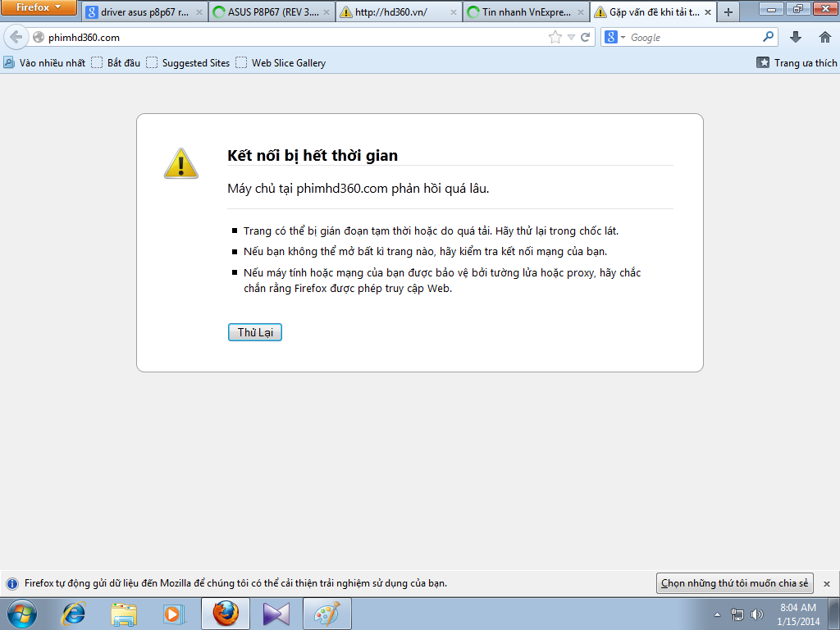Open the purple bow-tie app on taskbar
Image resolution: width=840 pixels, height=630 pixels.
pos(276,614)
